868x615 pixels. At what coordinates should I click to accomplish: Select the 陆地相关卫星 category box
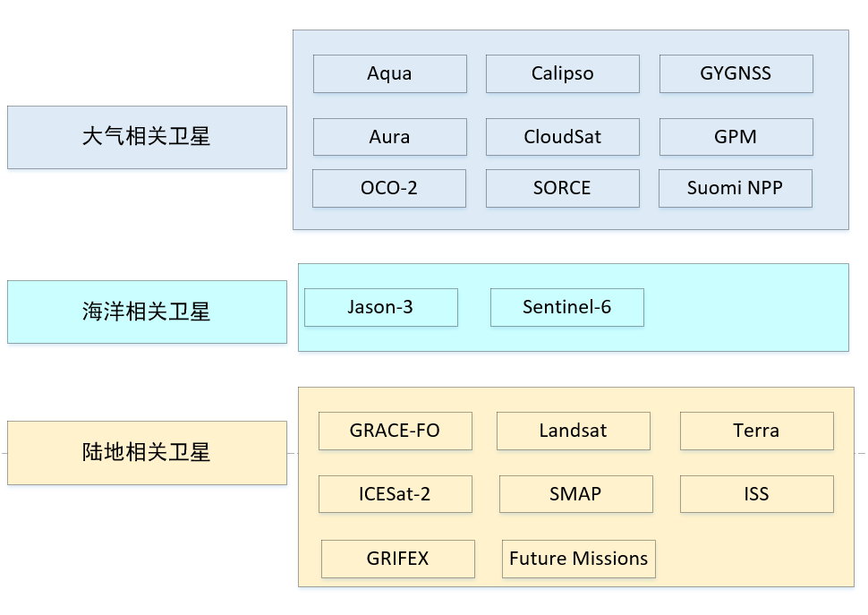point(148,453)
